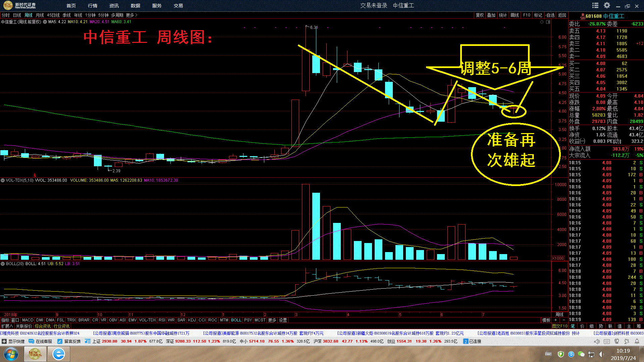
Task: Open 留言反馈 feedback icon
Action: (x=60, y=341)
